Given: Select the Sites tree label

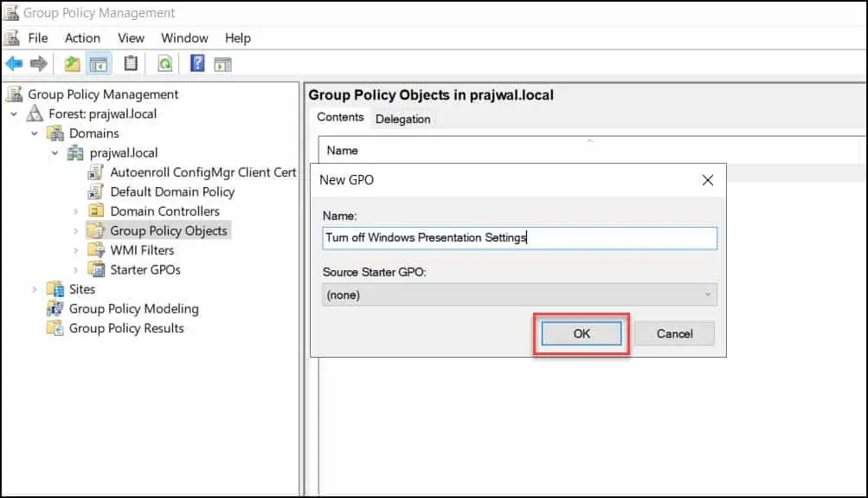Looking at the screenshot, I should click(82, 289).
